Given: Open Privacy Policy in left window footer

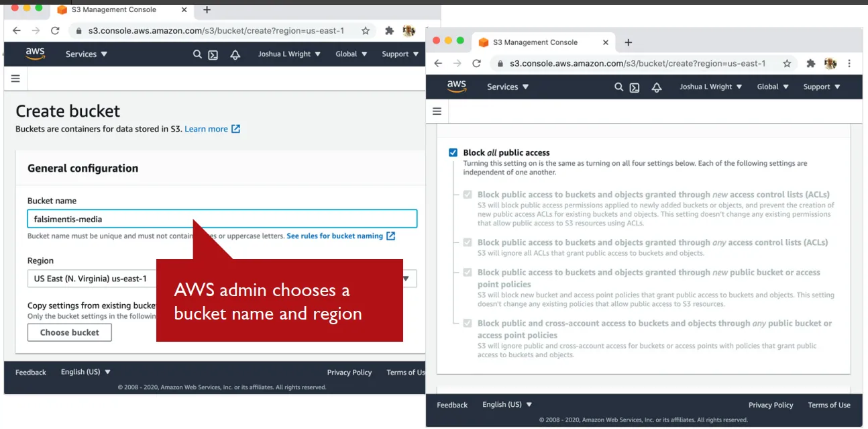Looking at the screenshot, I should (349, 373).
